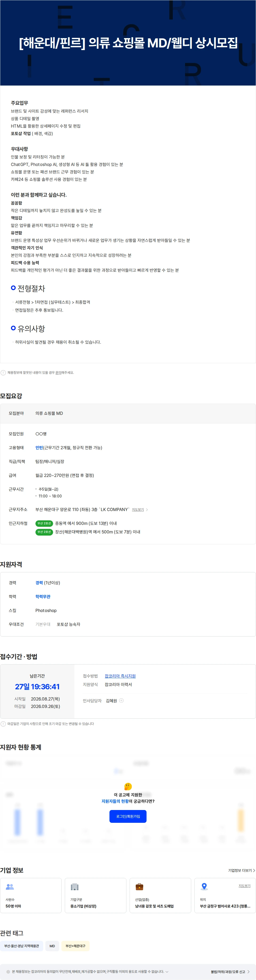This screenshot has height=980, width=256.
Task: Click the 학력무관 education text
Action: pyautogui.click(x=43, y=597)
